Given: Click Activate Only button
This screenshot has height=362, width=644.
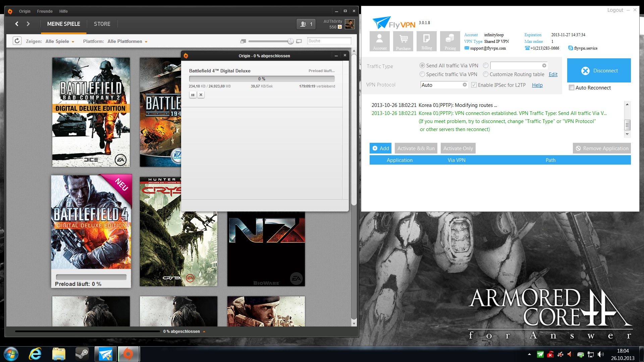Looking at the screenshot, I should [458, 148].
